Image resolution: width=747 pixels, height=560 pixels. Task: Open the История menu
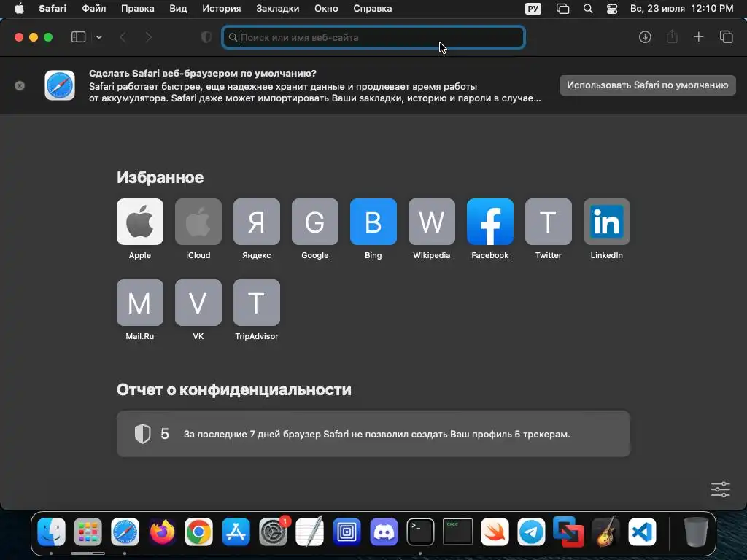click(222, 9)
